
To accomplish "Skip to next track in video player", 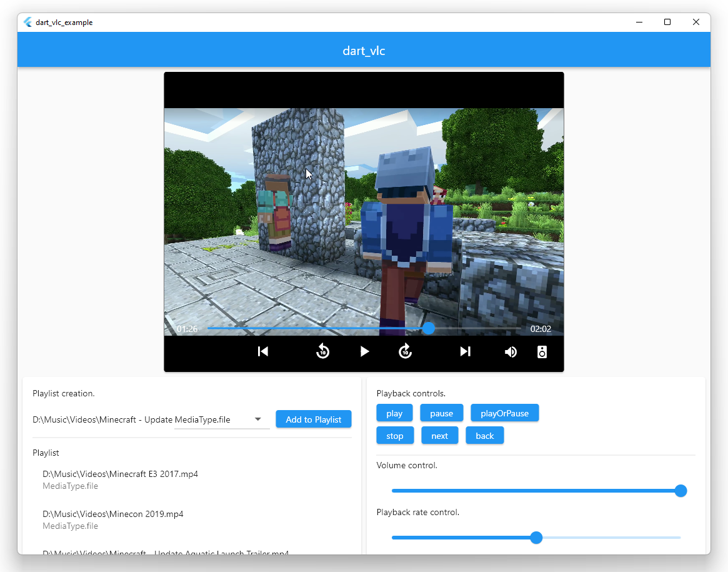I will (x=465, y=351).
